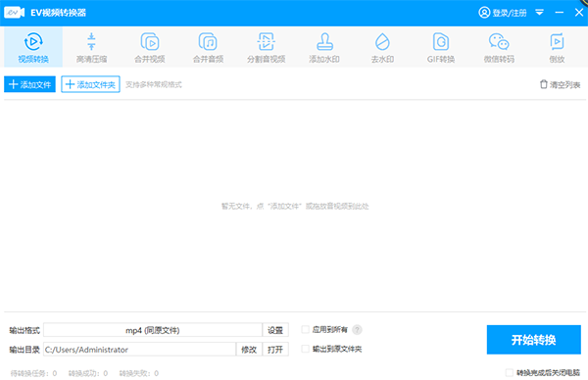588x380 pixels.
Task: Select the 分割音视频 split tool icon
Action: pos(267,41)
